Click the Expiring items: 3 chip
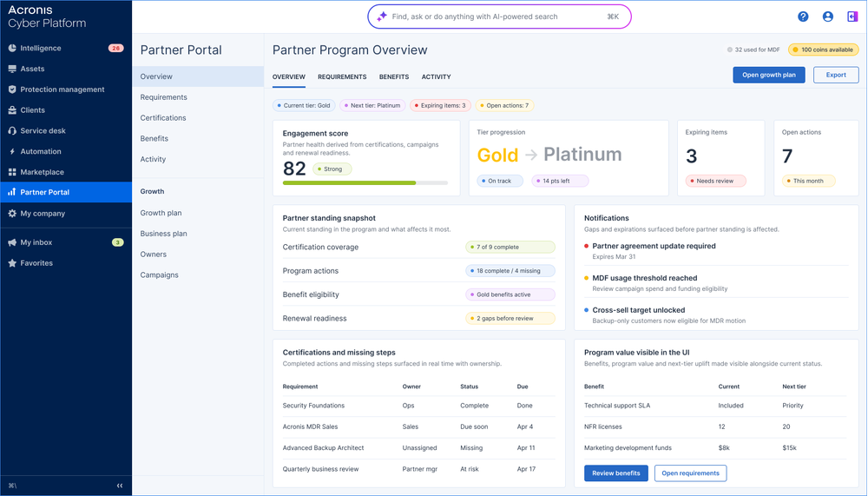Screen dimensions: 868x496 click(x=441, y=105)
